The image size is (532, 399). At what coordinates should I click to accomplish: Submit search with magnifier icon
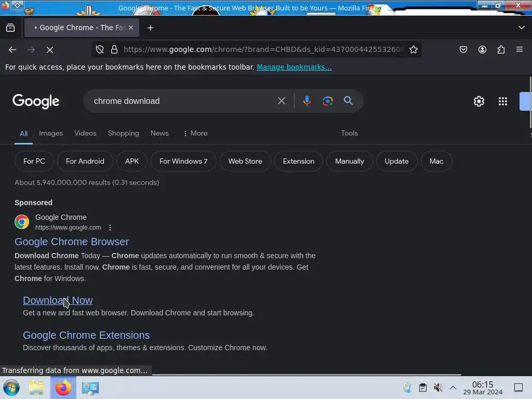tap(348, 101)
